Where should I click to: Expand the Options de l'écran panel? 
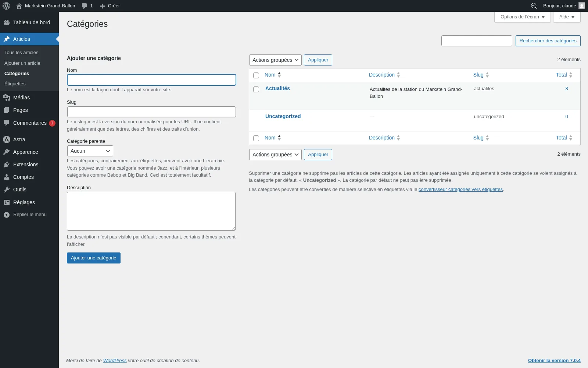(x=522, y=17)
